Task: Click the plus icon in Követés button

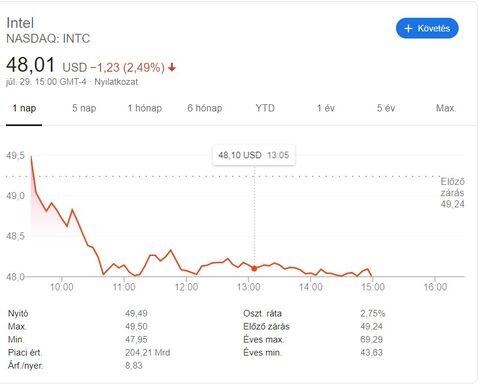Action: point(408,29)
